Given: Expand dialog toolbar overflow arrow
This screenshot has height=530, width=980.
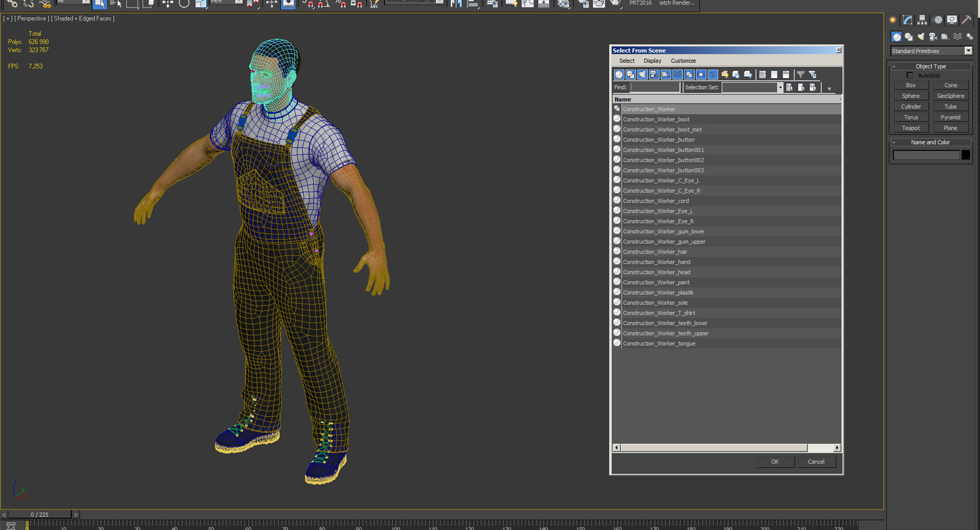Looking at the screenshot, I should (829, 89).
